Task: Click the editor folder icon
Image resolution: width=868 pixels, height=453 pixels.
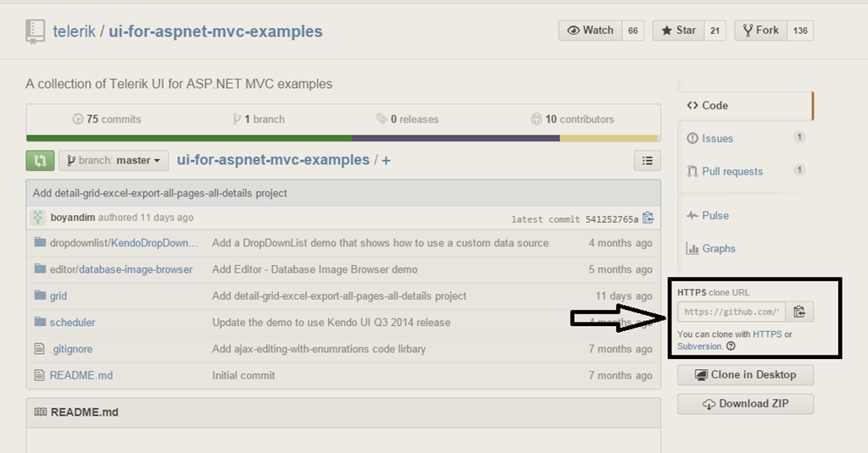Action: pyautogui.click(x=40, y=268)
